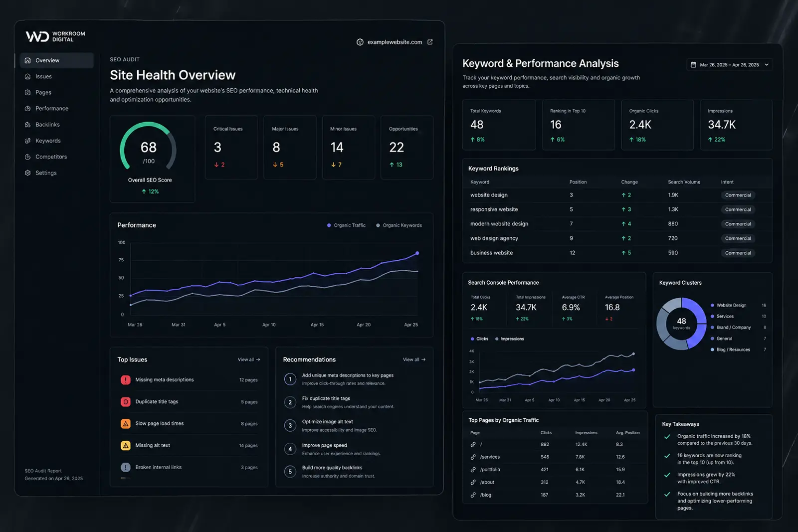The image size is (798, 532).
Task: Click the link icon for /blog page
Action: (473, 495)
